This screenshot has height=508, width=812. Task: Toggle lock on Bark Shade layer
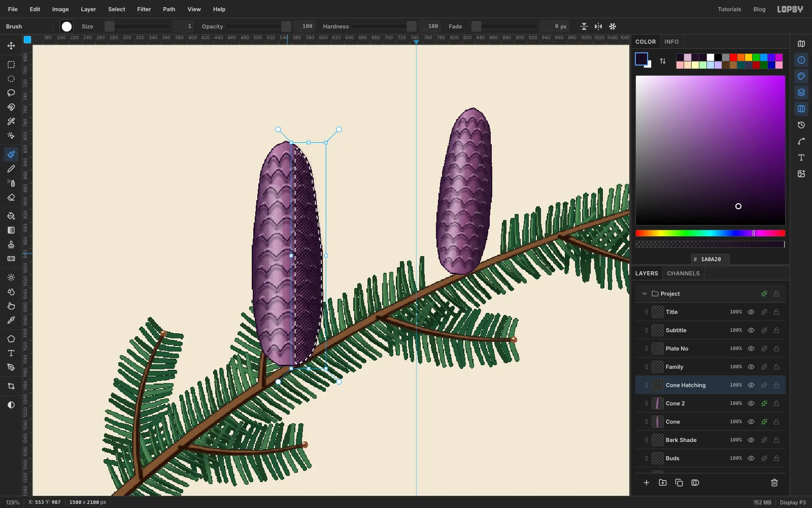tap(776, 440)
